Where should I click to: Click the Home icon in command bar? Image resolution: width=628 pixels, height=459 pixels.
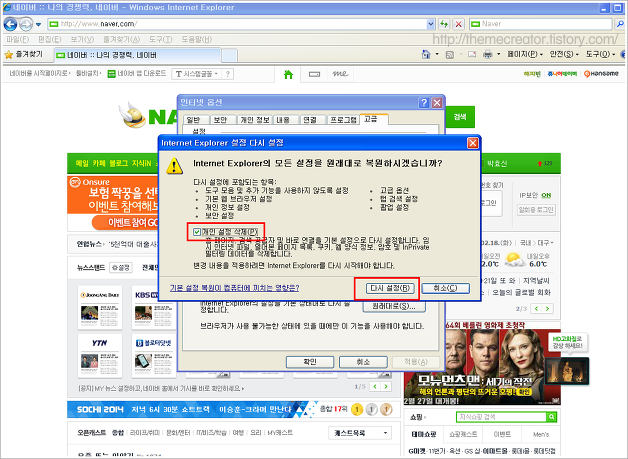pos(426,54)
